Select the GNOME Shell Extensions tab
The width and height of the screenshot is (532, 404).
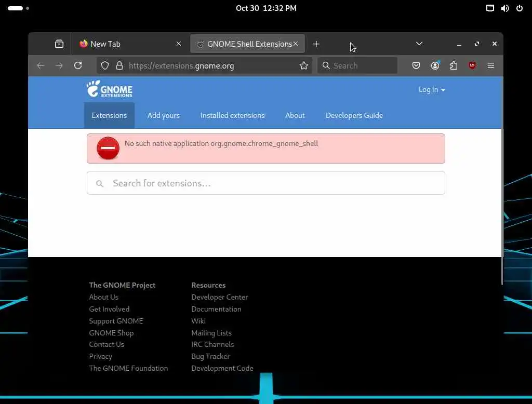(x=248, y=44)
